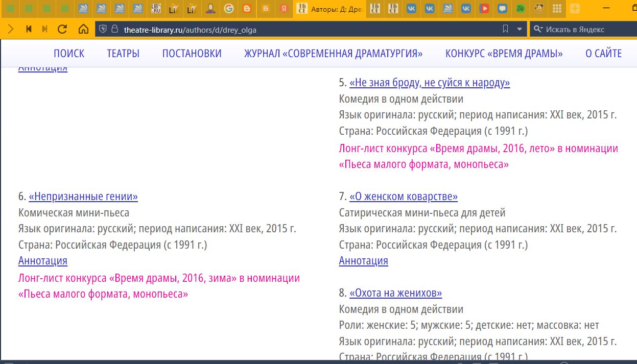Go to КОНКУРС «ВРЕМЯ ДРАМЫ» section
Viewport: 637px width, 364px height.
(x=504, y=53)
